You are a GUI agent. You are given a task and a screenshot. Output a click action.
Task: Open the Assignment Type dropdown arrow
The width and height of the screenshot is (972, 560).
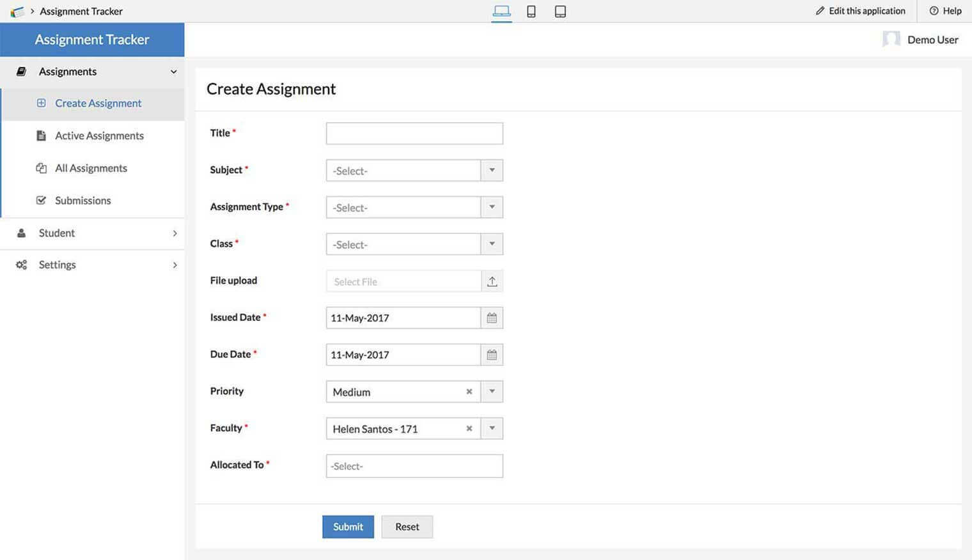(492, 207)
